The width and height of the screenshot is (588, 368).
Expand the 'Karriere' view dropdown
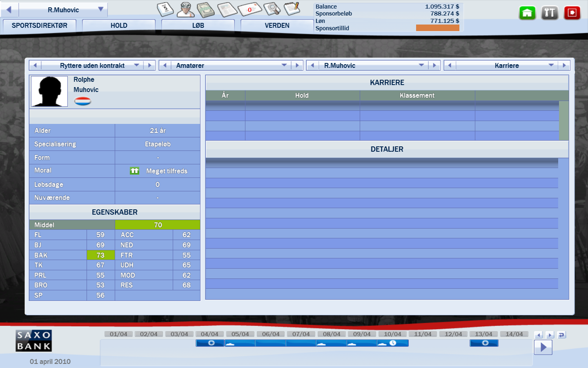[551, 65]
